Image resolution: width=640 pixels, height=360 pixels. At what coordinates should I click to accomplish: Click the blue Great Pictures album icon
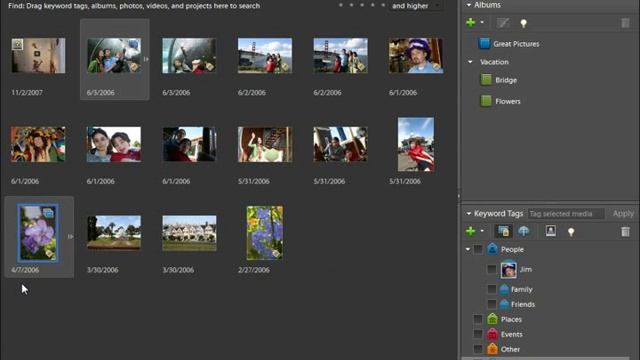484,43
